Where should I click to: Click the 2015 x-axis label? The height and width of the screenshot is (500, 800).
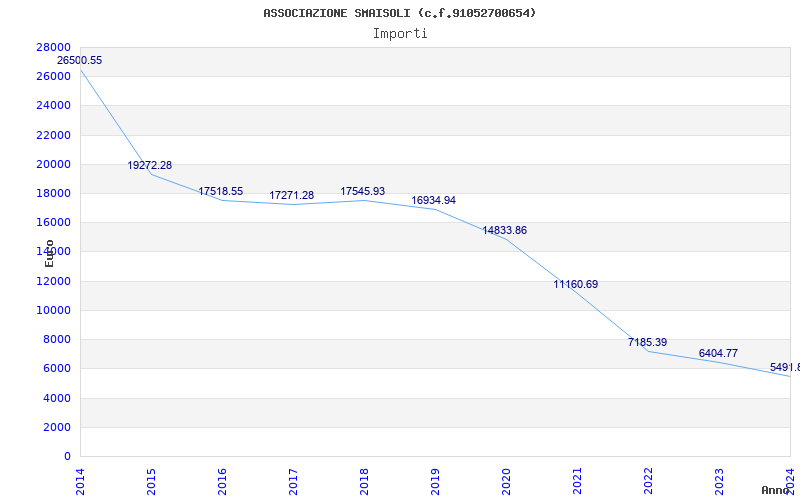click(151, 482)
